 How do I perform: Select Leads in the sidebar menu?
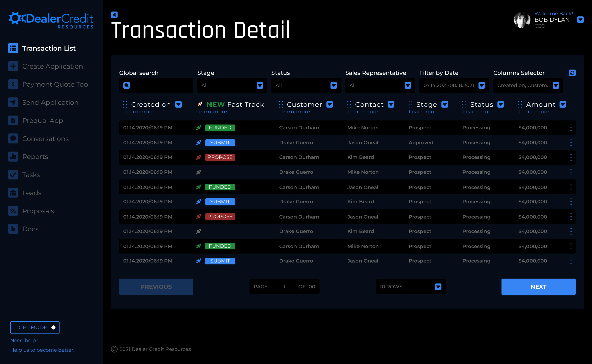point(32,193)
